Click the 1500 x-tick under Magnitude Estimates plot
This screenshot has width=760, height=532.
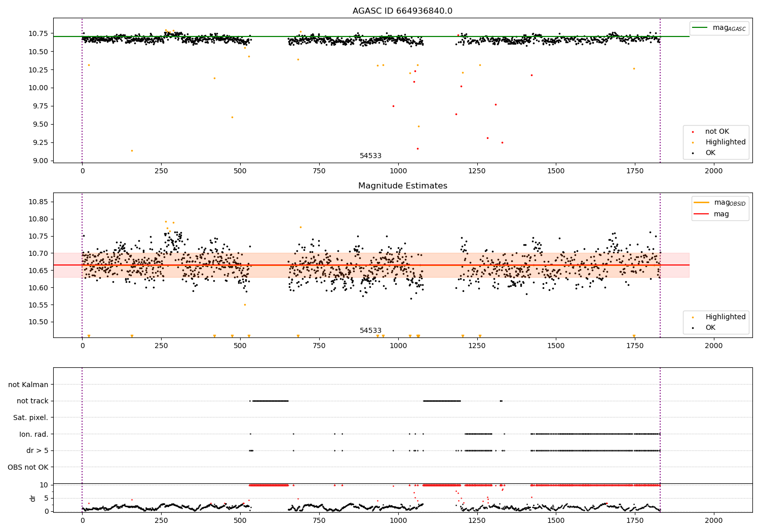(x=556, y=346)
